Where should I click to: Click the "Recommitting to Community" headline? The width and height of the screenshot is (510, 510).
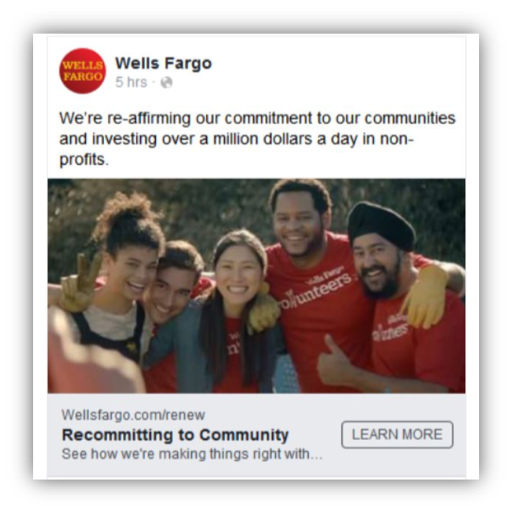coord(175,435)
